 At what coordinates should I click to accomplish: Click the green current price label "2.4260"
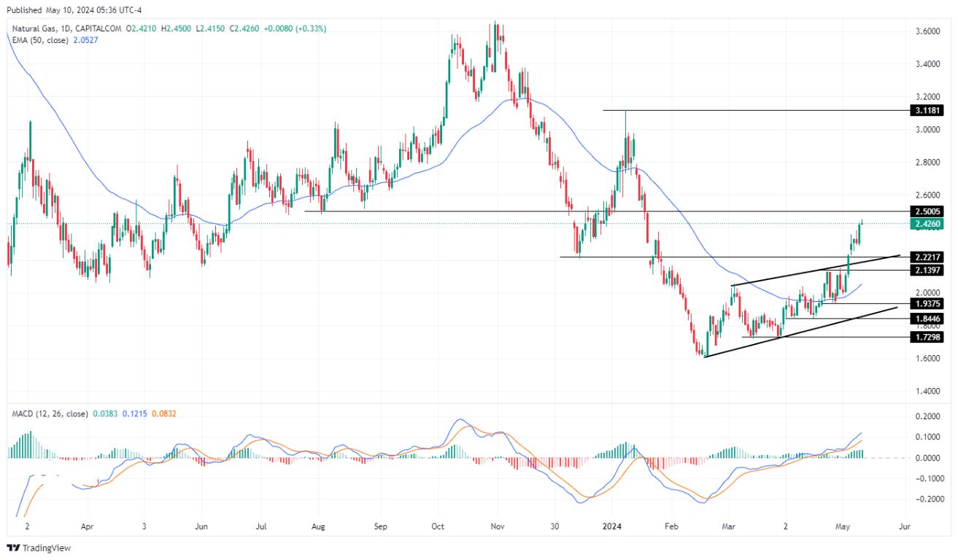pos(928,224)
